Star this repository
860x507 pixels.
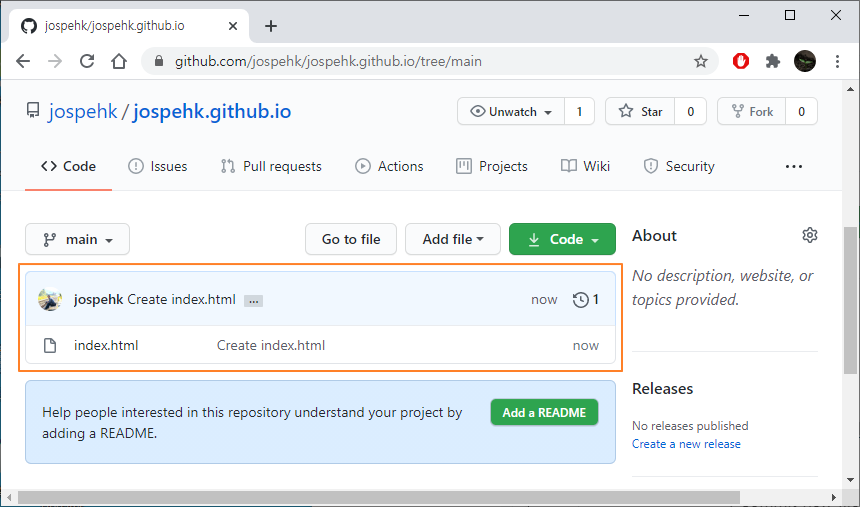pyautogui.click(x=640, y=111)
